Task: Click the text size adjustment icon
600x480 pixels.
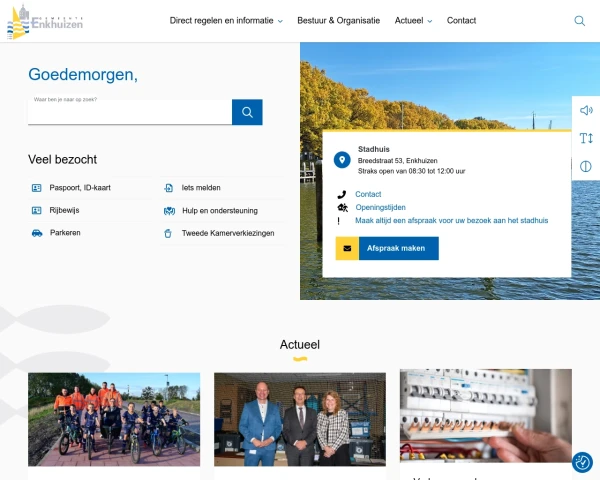Action: [x=586, y=138]
